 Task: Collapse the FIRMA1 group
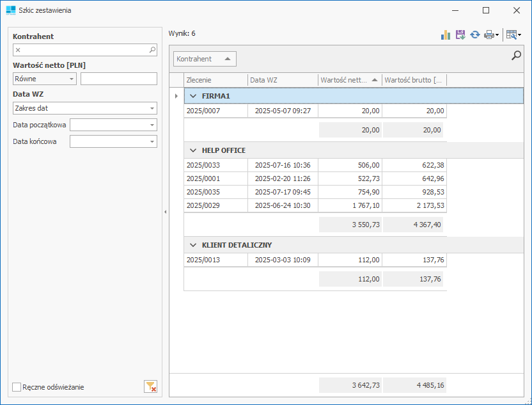193,96
